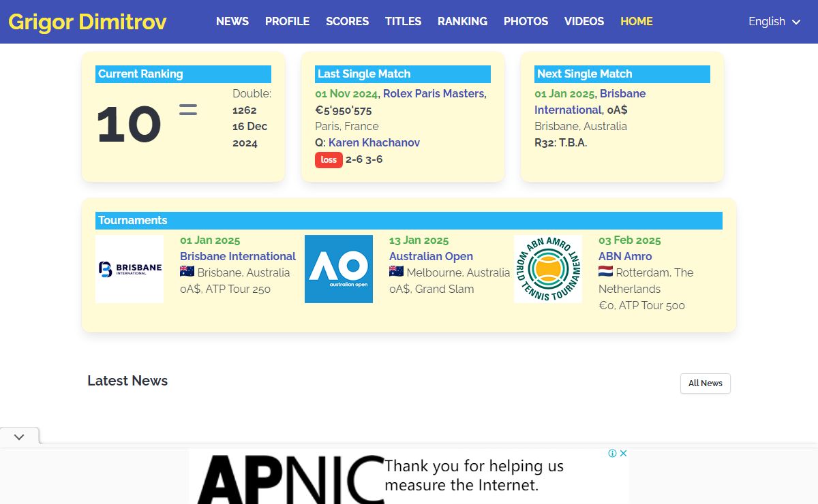Collapse the bottom ad banner with the chevron
The width and height of the screenshot is (818, 504).
coord(19,437)
